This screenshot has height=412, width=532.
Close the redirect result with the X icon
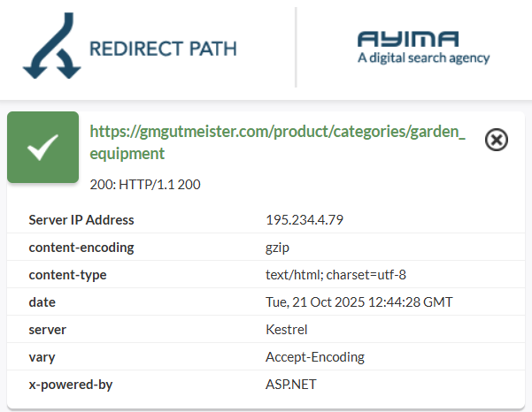click(x=497, y=140)
